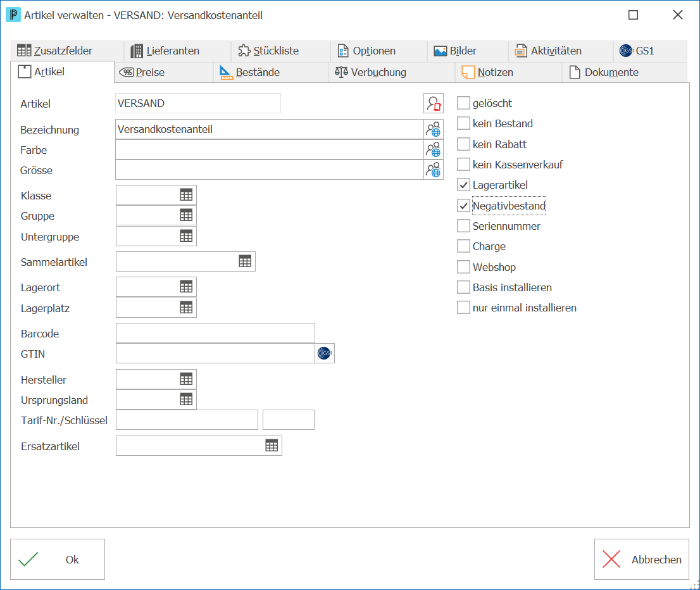
Task: Check nur einmal installieren option
Action: (x=463, y=308)
